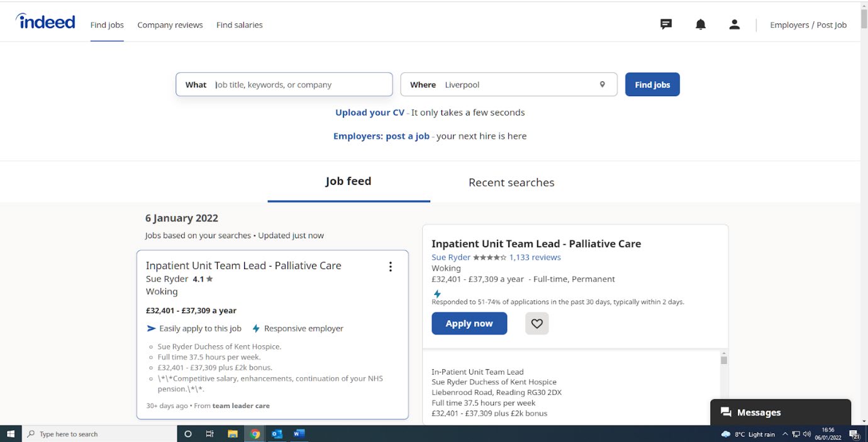Screen dimensions: 868x442
Task: Open Outlook from the taskbar
Action: (277, 434)
